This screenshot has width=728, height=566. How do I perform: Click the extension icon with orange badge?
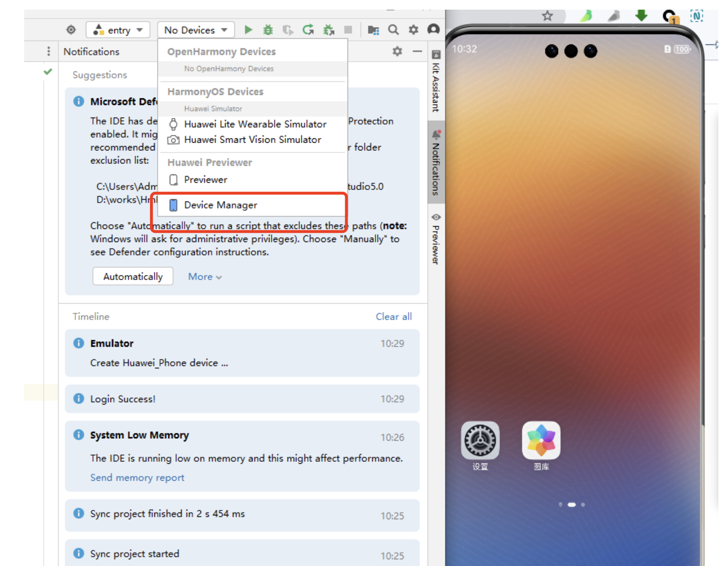[x=670, y=17]
